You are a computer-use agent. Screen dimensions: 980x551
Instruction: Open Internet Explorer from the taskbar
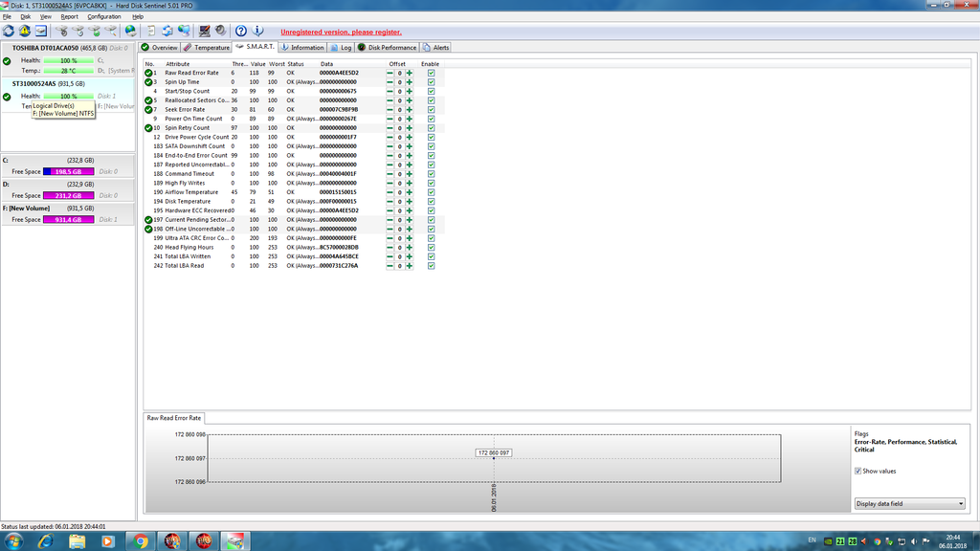coord(45,541)
